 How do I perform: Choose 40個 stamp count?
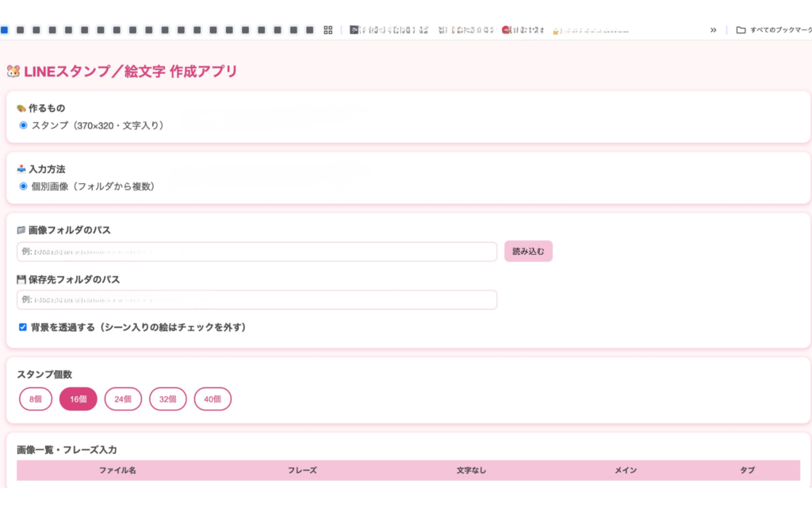coord(213,399)
